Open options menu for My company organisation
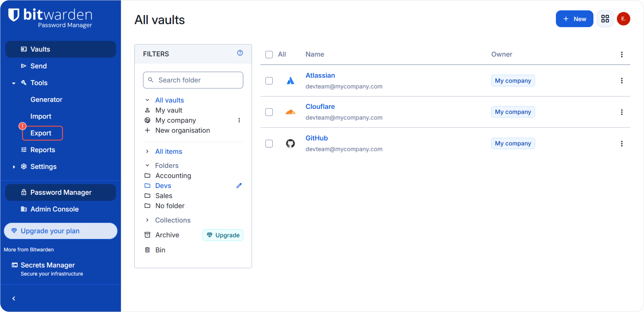644x312 pixels. tap(239, 120)
